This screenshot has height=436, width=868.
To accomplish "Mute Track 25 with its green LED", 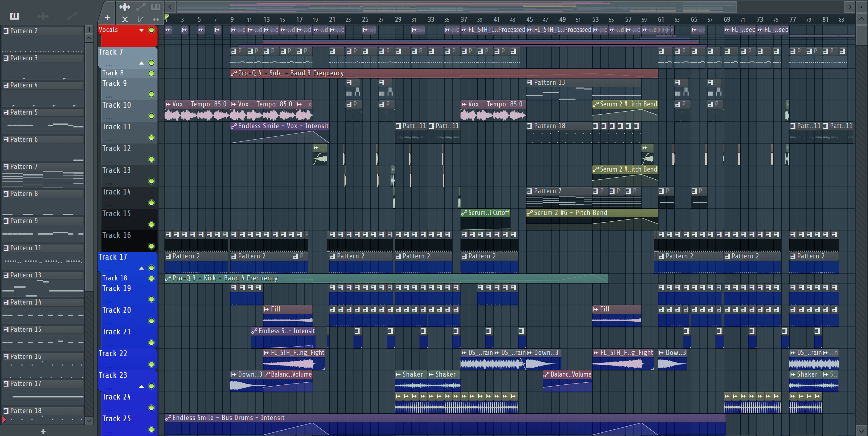I will point(152,429).
